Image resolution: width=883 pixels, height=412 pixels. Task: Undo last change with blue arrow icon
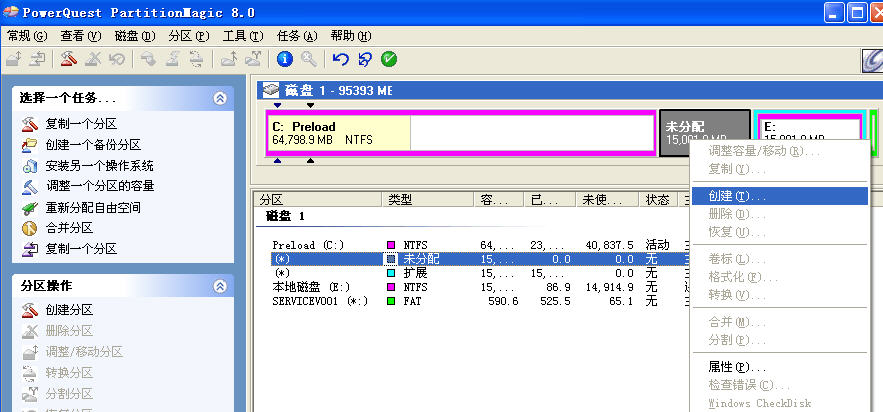[341, 59]
